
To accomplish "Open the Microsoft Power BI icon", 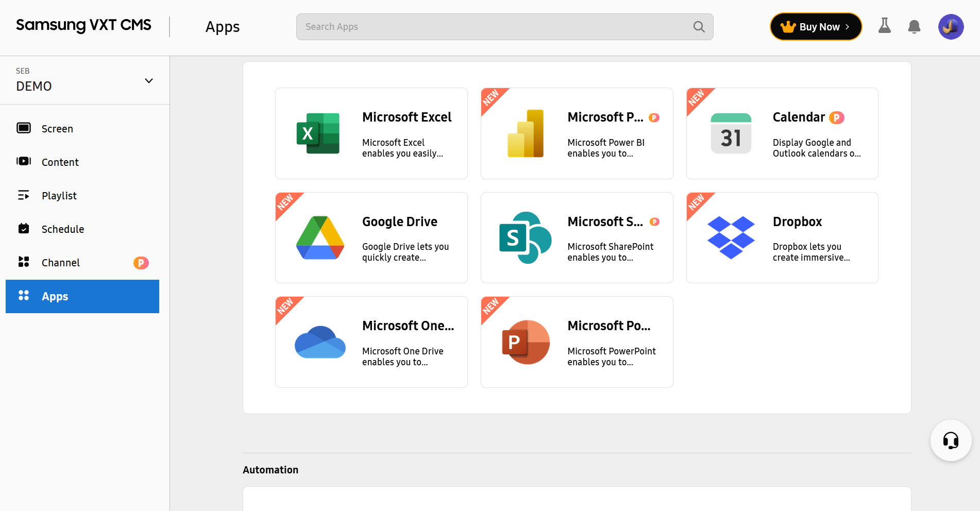I will click(x=526, y=133).
